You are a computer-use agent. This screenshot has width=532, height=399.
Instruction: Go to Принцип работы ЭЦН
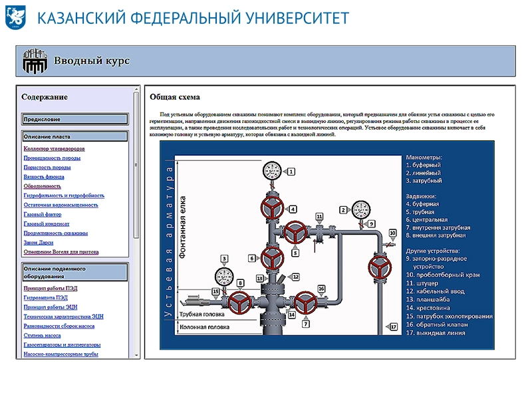pyautogui.click(x=51, y=307)
